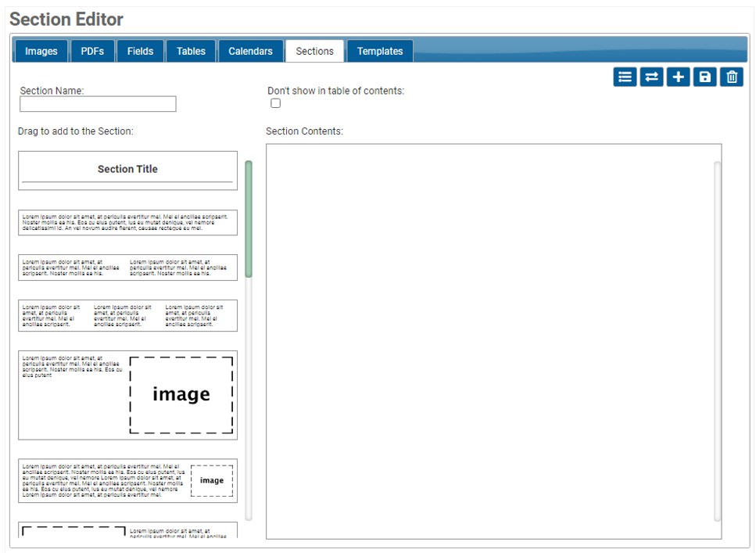756x553 pixels.
Task: Select the text with large image layout block
Action: [127, 393]
